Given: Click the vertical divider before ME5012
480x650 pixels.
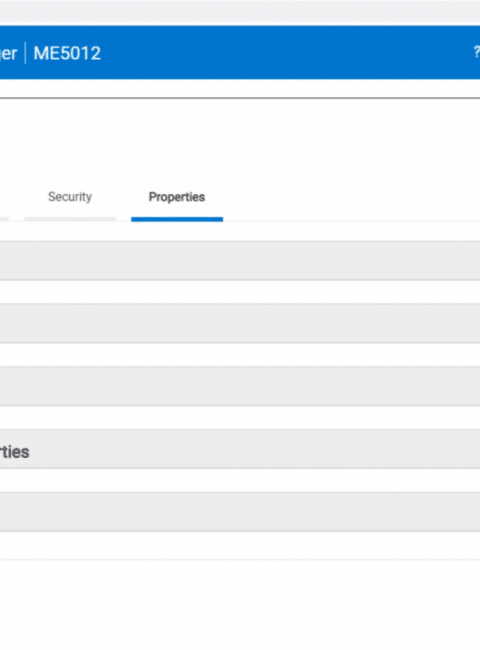Looking at the screenshot, I should coord(26,53).
